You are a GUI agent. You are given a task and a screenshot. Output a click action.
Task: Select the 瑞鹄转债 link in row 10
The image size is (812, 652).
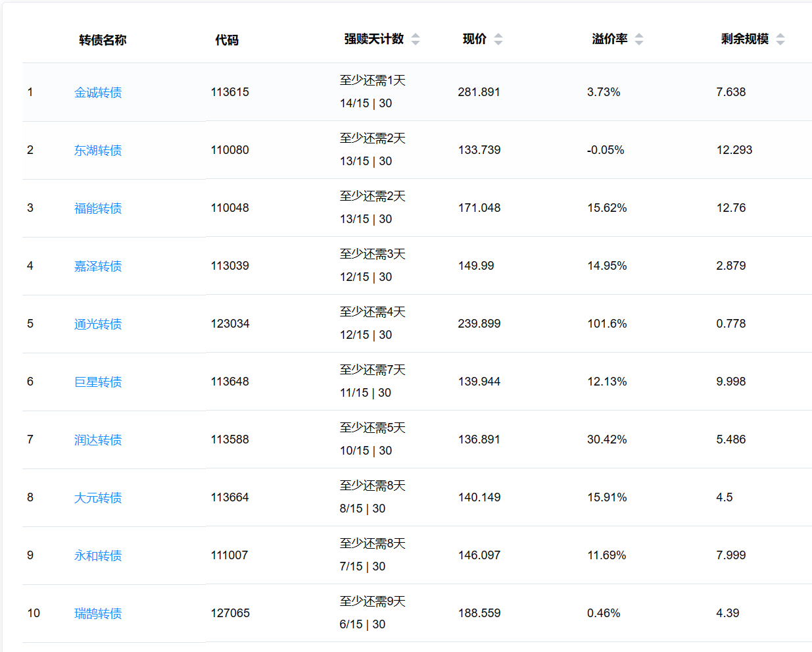click(98, 614)
